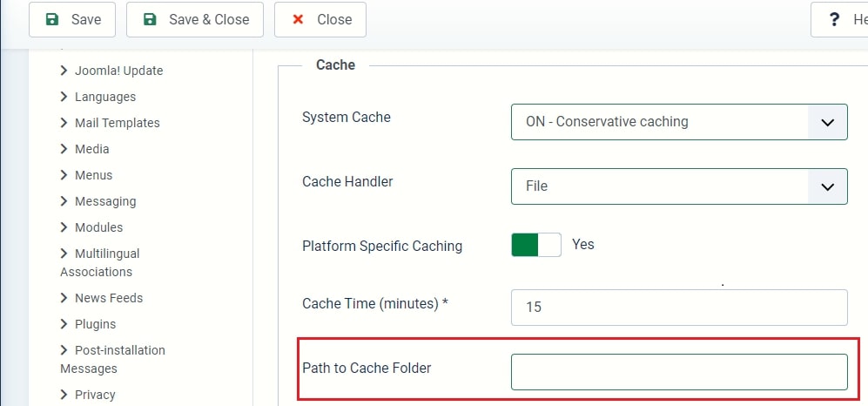868x406 pixels.
Task: Click the Save & Close disk icon
Action: tap(150, 20)
